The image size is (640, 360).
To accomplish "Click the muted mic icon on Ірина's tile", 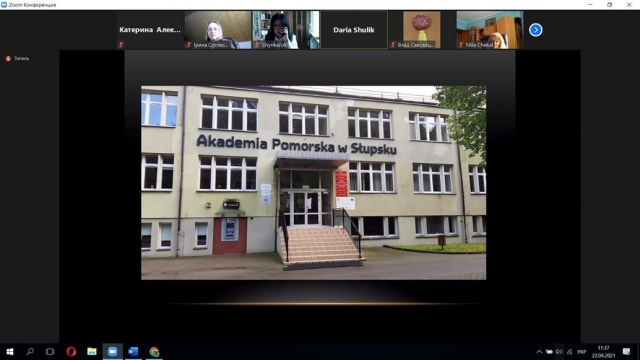I will (189, 44).
